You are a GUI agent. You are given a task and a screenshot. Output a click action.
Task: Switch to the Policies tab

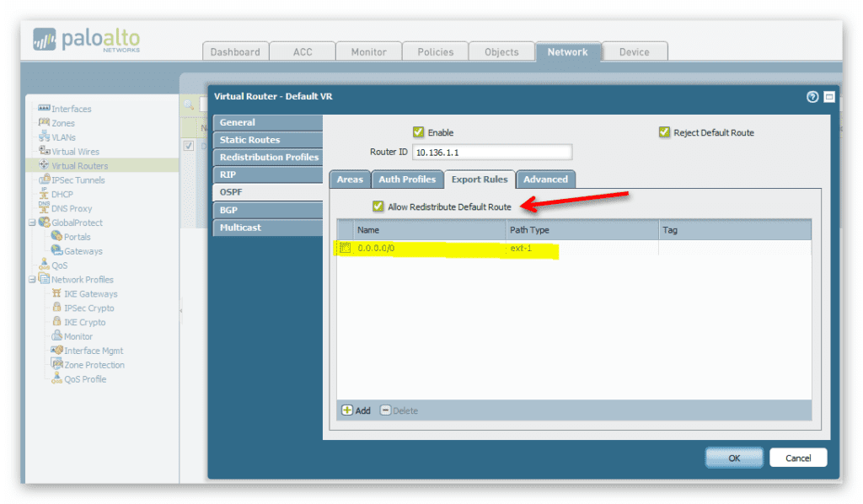[x=436, y=51]
